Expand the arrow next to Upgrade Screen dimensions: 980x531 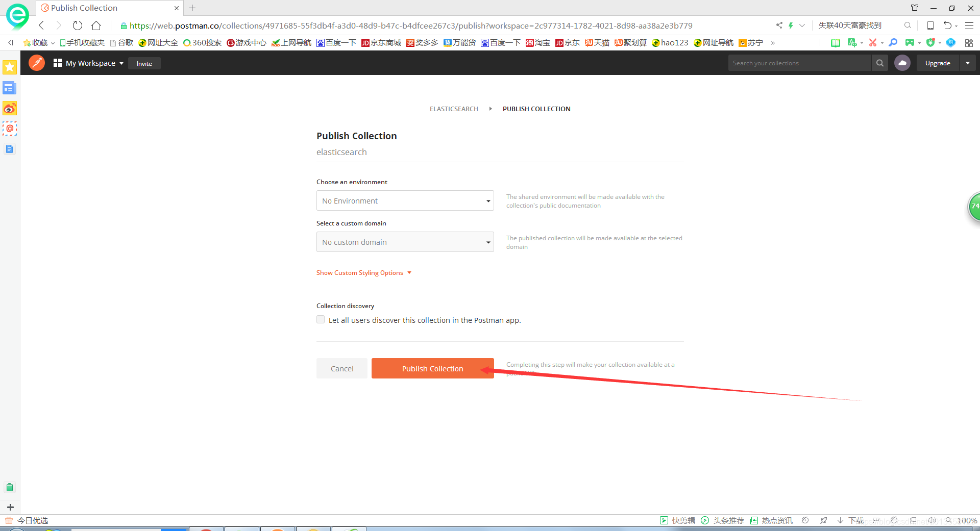point(968,63)
